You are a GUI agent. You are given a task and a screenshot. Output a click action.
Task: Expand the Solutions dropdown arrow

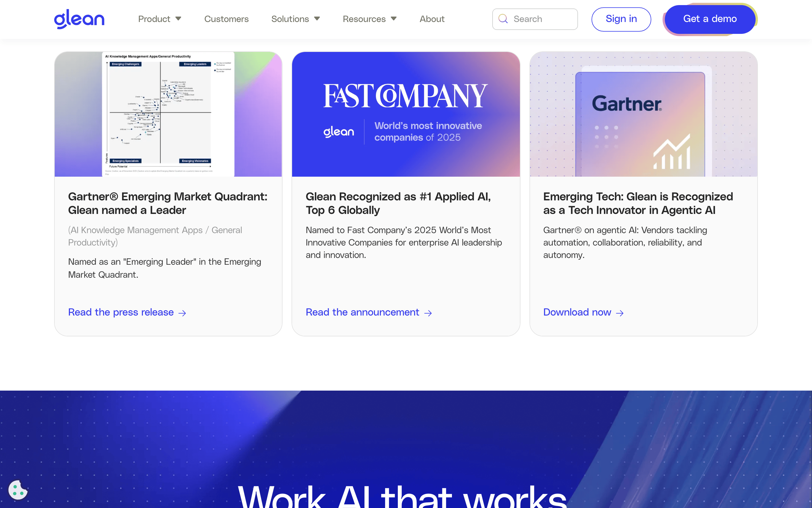(317, 19)
